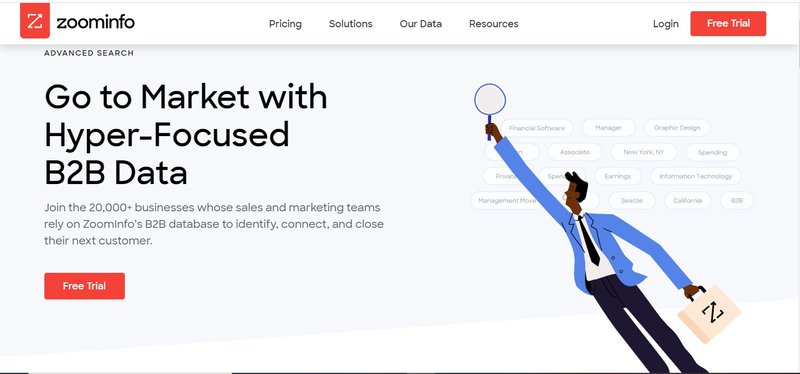The height and width of the screenshot is (374, 800).
Task: Select the Manager tag
Action: click(608, 128)
